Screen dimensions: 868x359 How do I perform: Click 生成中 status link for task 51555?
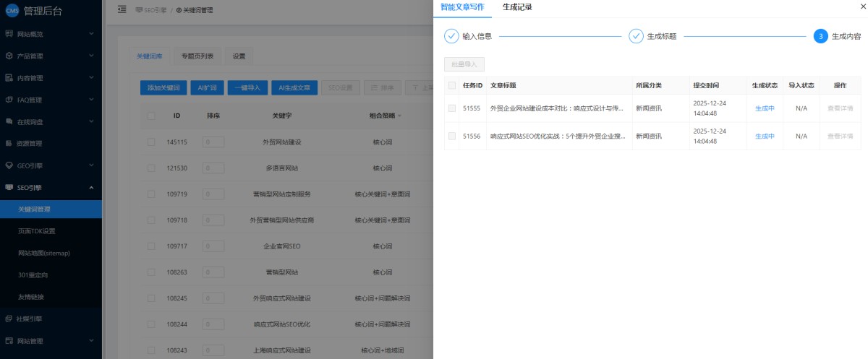tap(765, 108)
